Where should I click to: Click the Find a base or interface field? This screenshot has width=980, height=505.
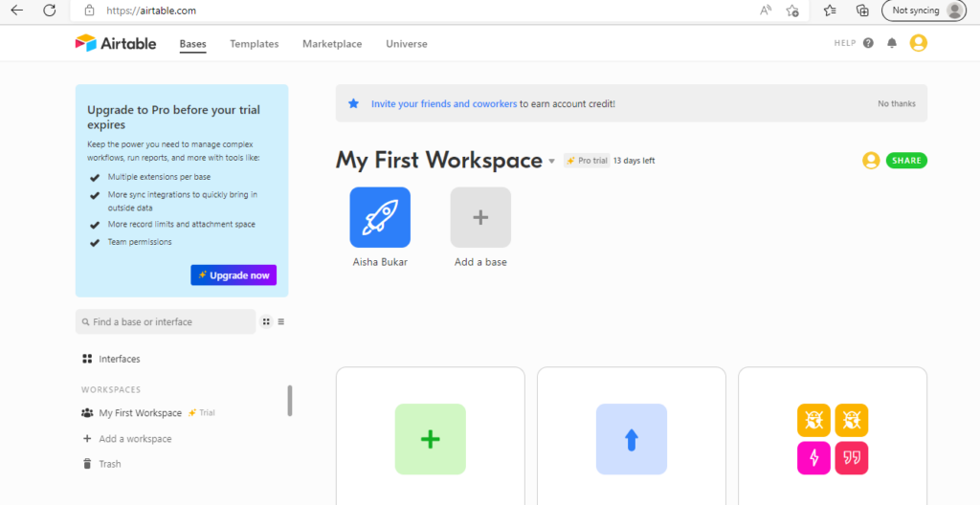pyautogui.click(x=166, y=322)
